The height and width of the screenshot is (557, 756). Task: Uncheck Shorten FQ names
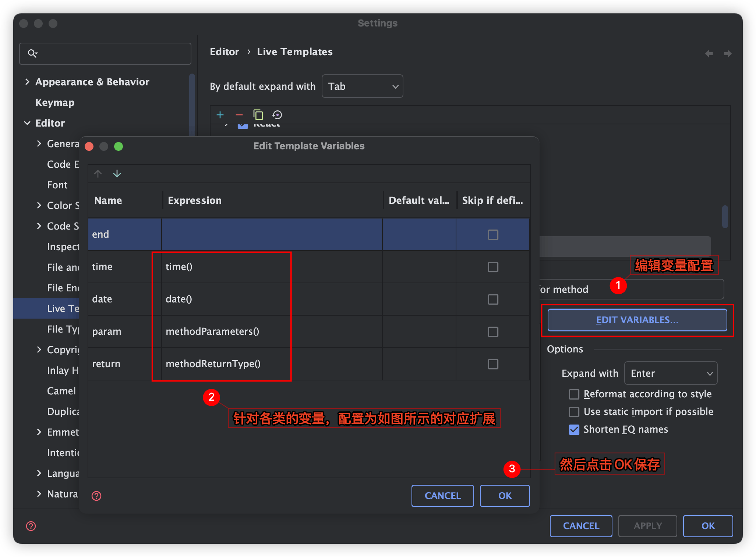tap(574, 430)
